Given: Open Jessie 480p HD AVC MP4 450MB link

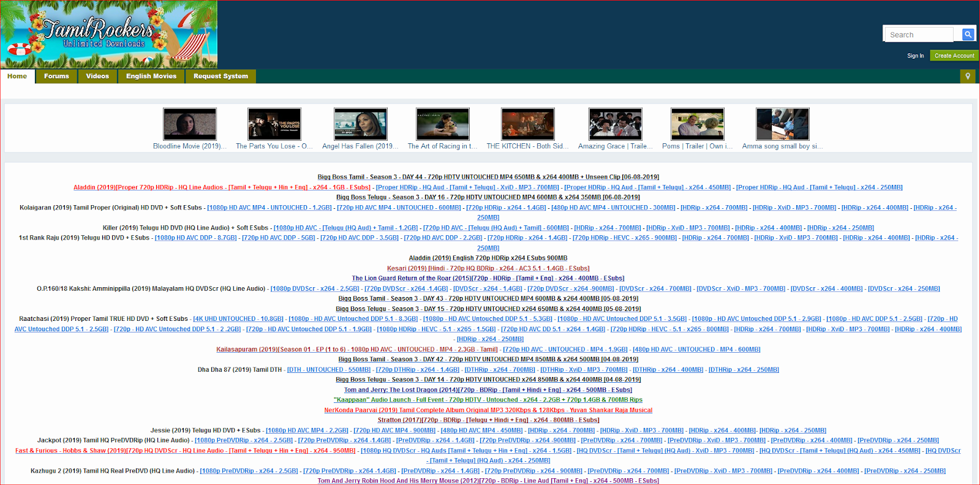Looking at the screenshot, I should tap(482, 430).
